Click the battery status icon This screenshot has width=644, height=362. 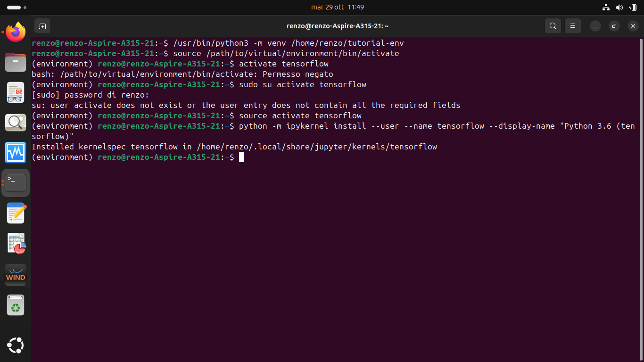(633, 8)
